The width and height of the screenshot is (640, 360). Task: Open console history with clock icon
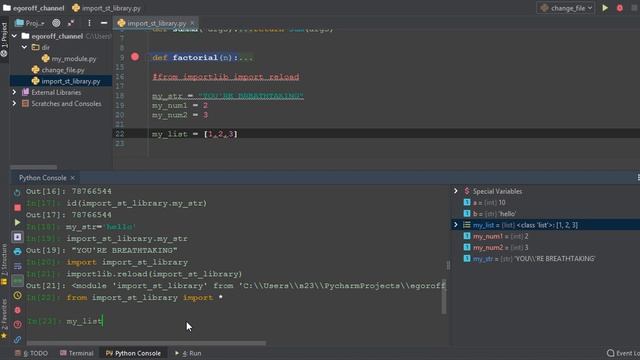coord(17,296)
